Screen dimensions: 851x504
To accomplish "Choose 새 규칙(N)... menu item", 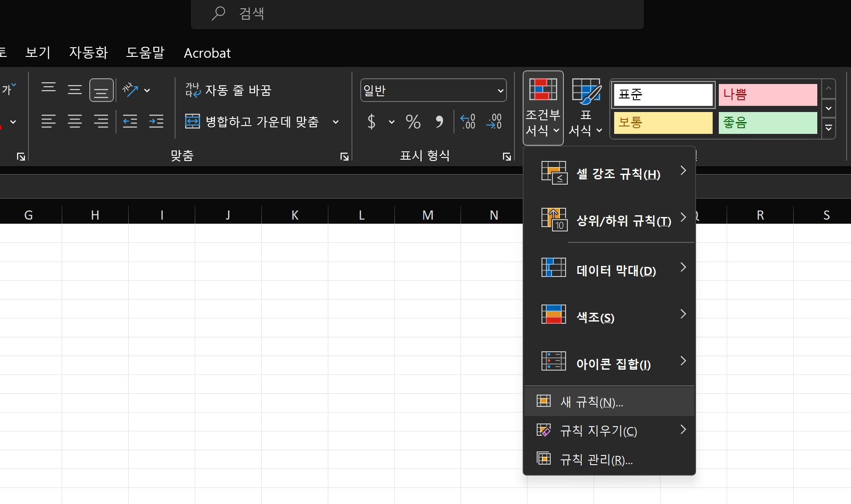I will pos(609,401).
